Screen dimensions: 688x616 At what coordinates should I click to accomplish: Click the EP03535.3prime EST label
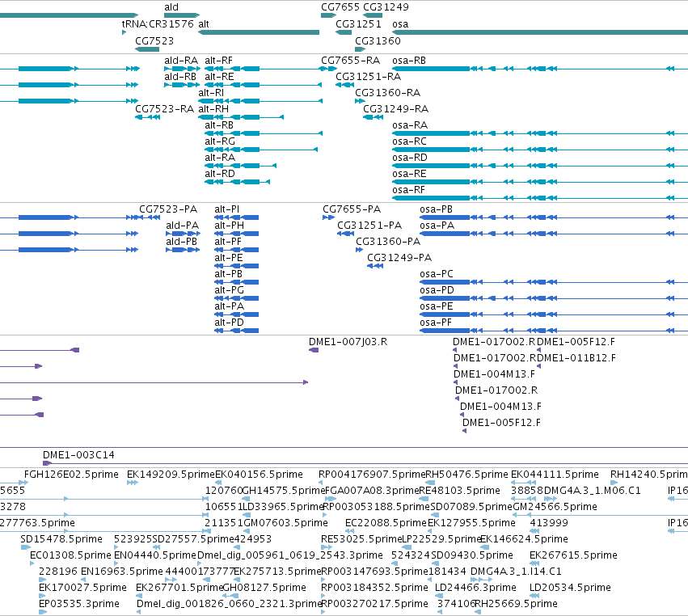point(79,604)
